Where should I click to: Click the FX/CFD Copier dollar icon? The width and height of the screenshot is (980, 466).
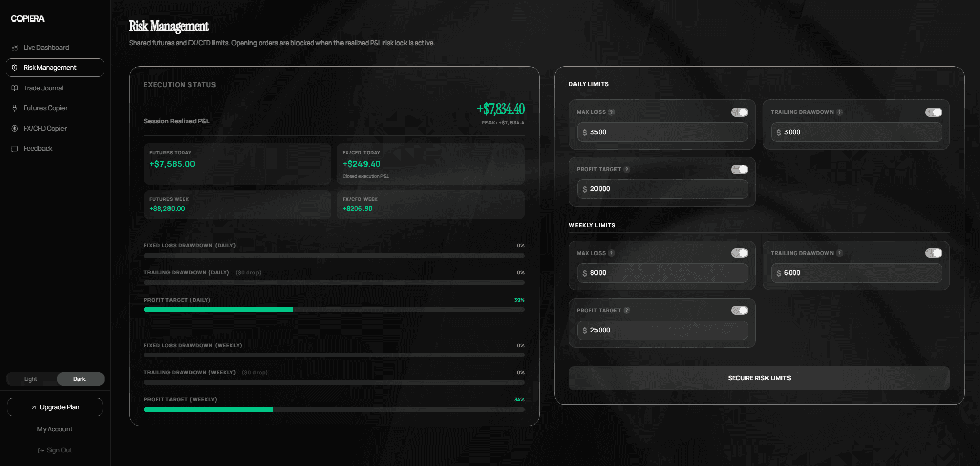pos(15,129)
